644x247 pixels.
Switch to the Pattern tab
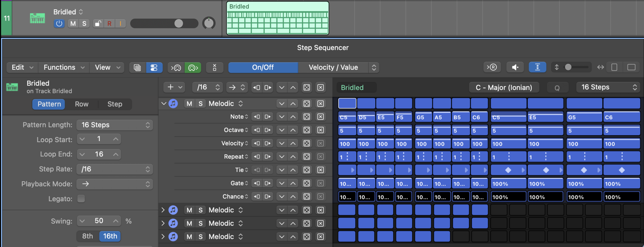tap(49, 104)
